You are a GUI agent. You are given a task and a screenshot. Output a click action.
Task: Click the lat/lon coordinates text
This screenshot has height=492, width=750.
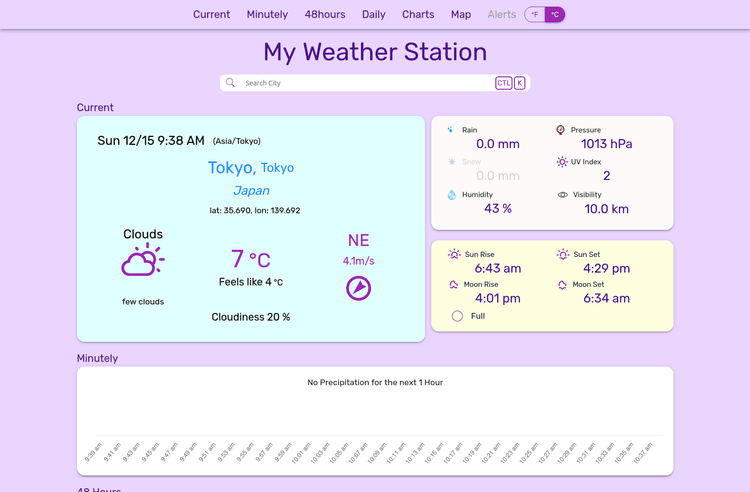point(255,210)
